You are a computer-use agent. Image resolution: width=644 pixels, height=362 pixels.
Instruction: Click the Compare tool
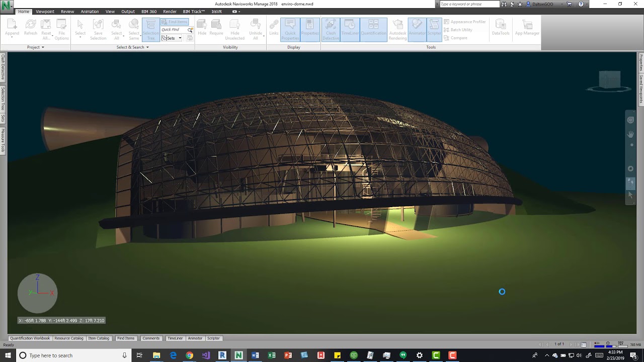455,38
